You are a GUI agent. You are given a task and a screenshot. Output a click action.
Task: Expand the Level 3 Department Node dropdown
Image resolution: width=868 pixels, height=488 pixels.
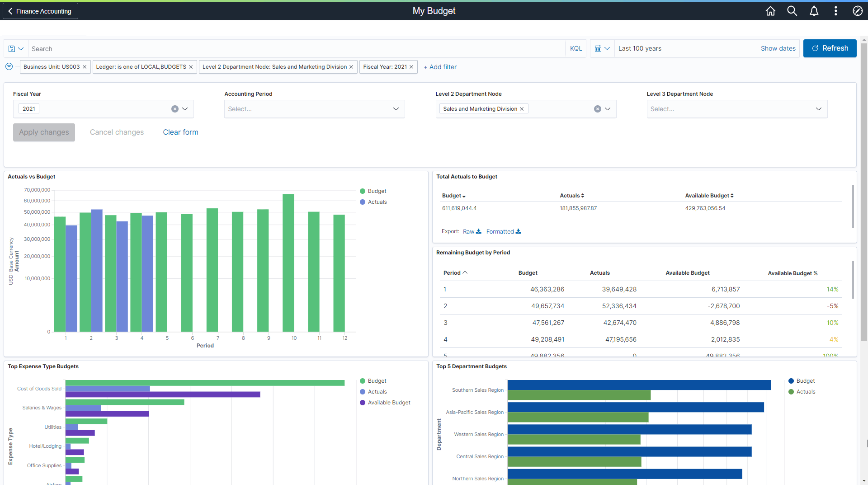pyautogui.click(x=818, y=109)
